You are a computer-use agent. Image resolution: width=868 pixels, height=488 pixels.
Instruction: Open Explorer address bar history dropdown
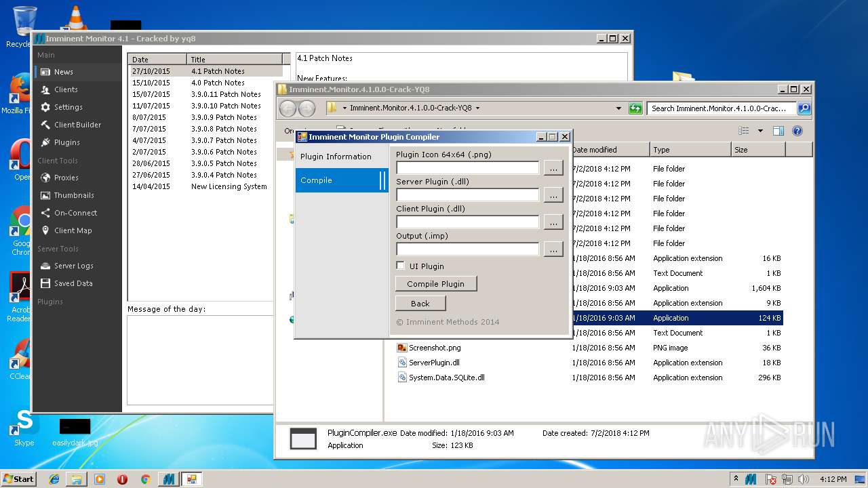618,108
